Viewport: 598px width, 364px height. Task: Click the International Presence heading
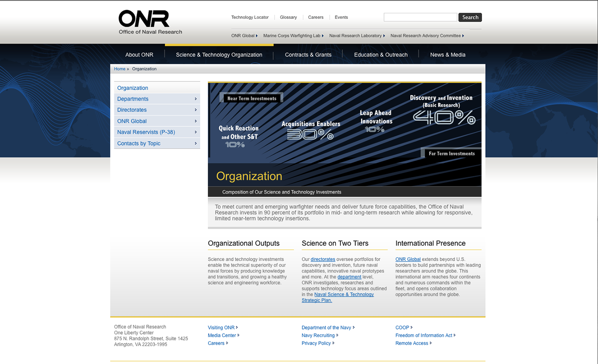pyautogui.click(x=430, y=243)
